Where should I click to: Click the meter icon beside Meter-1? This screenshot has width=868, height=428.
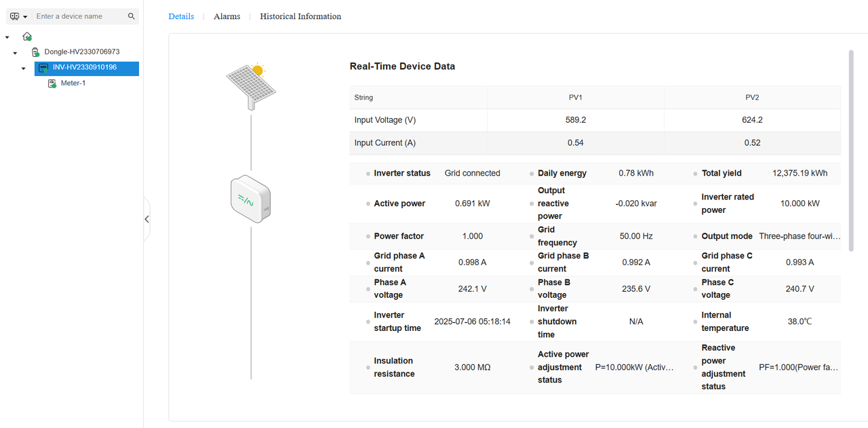click(52, 83)
